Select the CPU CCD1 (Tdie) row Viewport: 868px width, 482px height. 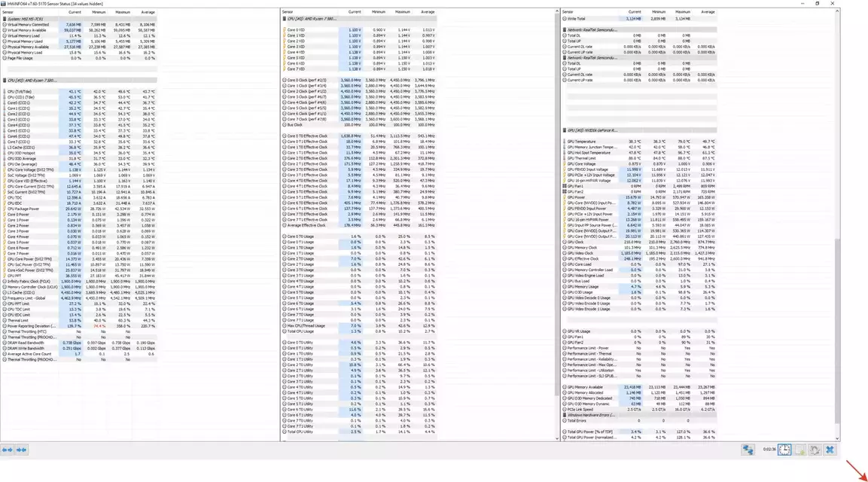[79, 97]
